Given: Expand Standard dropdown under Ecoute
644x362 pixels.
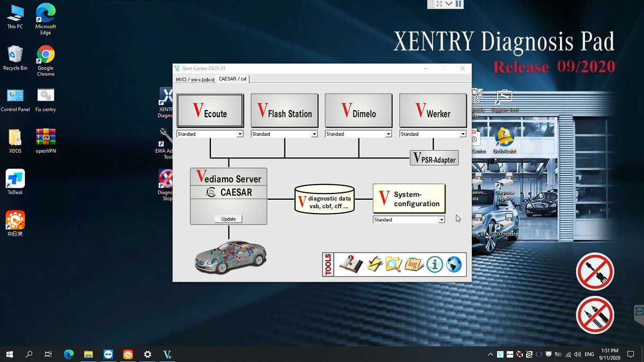Looking at the screenshot, I should pos(240,134).
